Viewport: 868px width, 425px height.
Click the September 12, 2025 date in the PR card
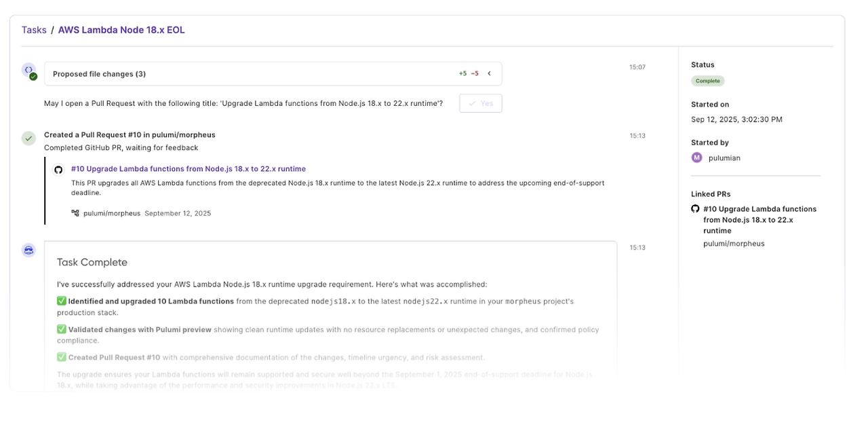pos(178,213)
